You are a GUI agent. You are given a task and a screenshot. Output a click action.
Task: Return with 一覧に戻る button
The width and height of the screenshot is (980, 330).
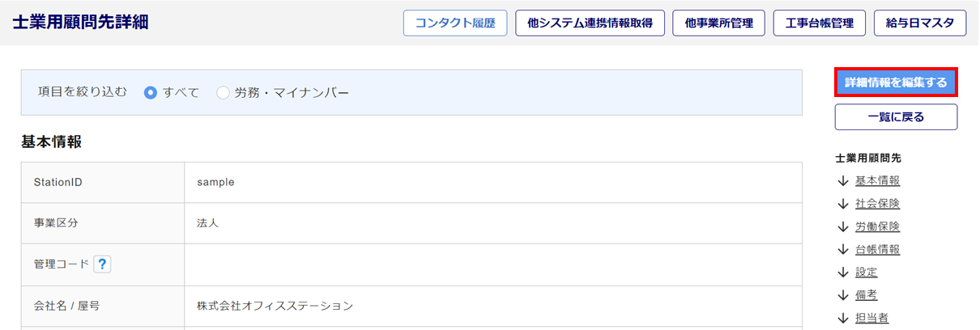(x=896, y=116)
